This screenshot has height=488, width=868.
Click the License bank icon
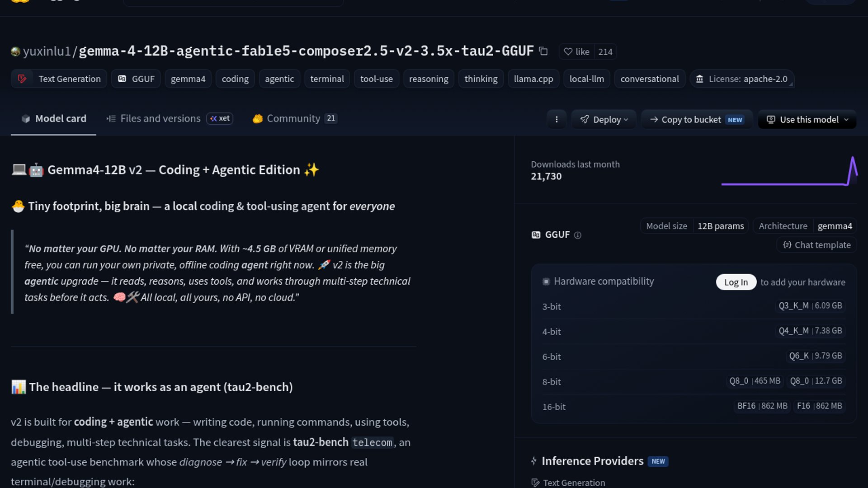pos(699,79)
